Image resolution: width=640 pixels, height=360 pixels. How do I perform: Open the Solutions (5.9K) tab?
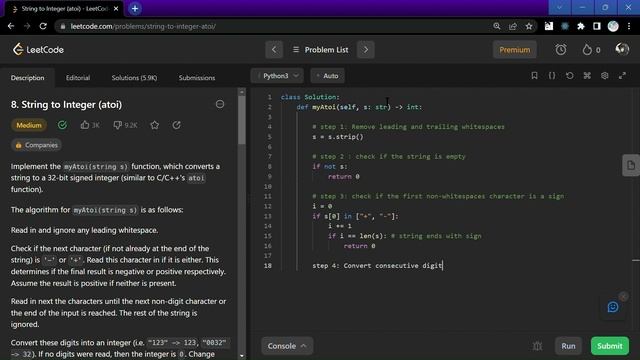pyautogui.click(x=134, y=78)
